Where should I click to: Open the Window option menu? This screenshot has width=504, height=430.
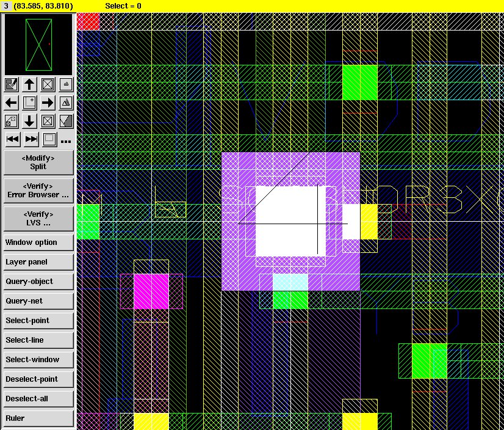[38, 242]
